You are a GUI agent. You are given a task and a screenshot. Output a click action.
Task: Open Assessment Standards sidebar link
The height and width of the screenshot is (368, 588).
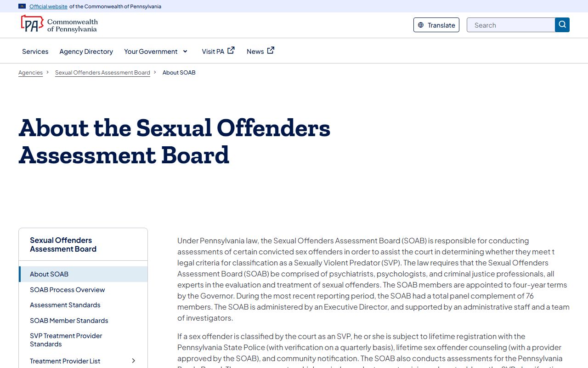[65, 305]
